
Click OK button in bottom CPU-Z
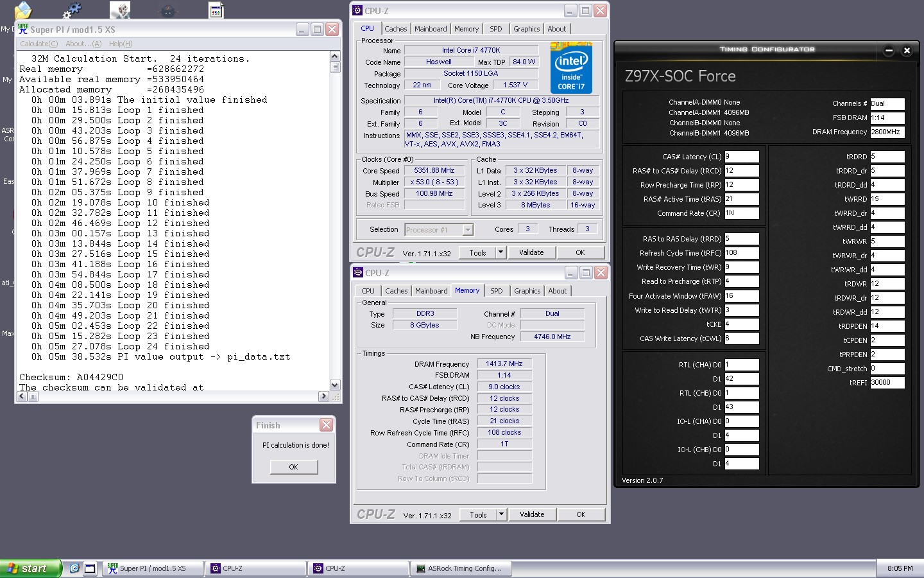point(581,514)
